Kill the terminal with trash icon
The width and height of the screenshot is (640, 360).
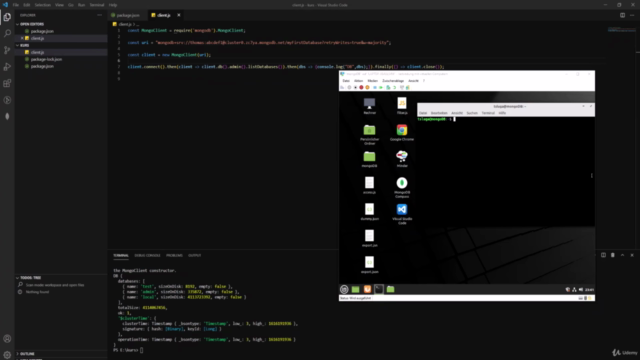pos(613,255)
